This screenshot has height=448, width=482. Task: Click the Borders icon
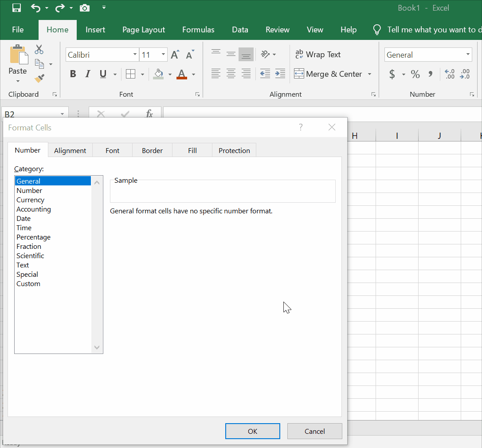click(x=131, y=74)
